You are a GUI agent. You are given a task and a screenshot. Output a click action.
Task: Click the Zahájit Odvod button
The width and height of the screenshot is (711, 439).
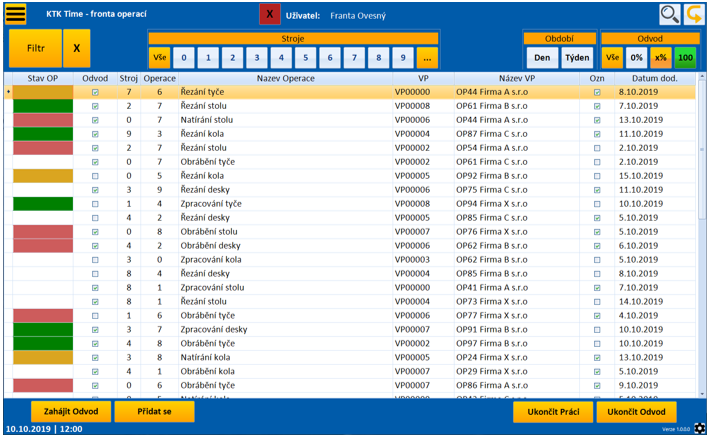coord(71,411)
